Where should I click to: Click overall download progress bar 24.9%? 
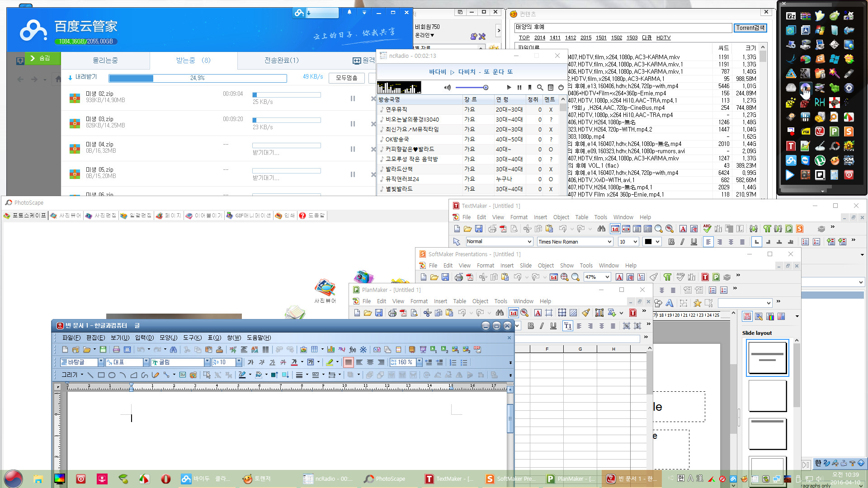[x=198, y=78]
